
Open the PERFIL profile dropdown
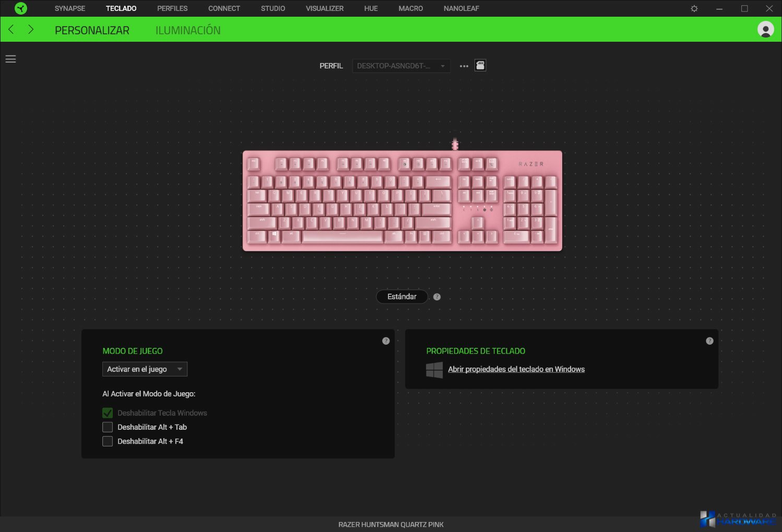[x=401, y=66]
